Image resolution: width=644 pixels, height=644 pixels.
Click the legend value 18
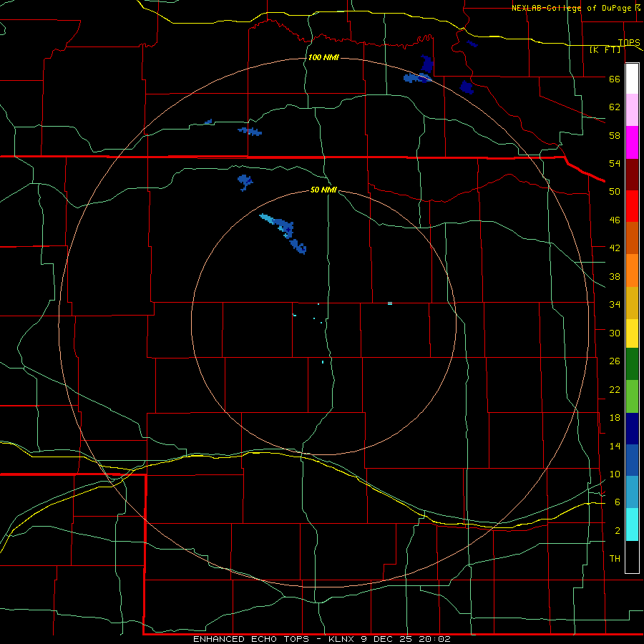[615, 417]
